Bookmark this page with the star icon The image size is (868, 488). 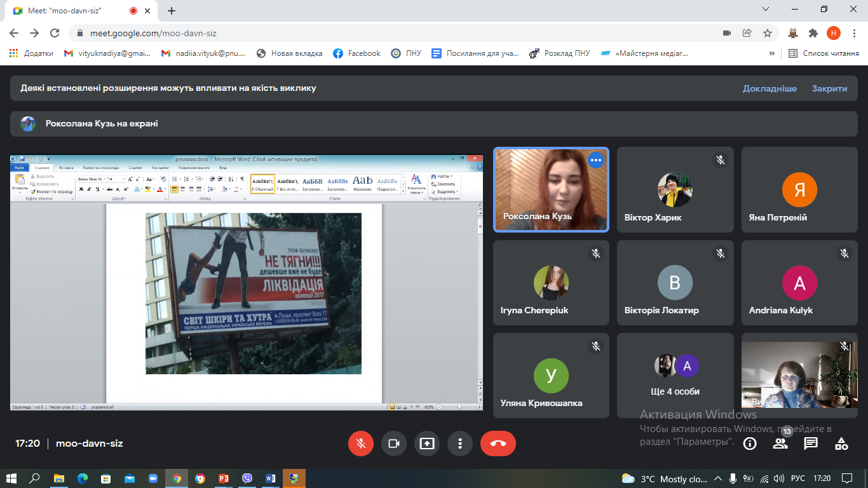tap(768, 33)
